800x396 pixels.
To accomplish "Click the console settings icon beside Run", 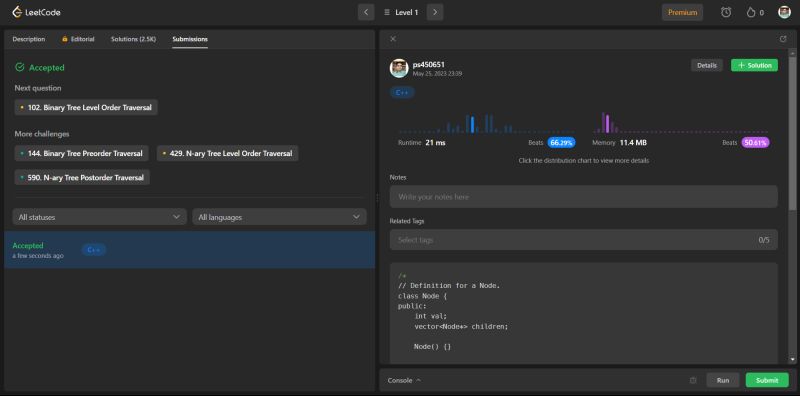I will (x=693, y=380).
